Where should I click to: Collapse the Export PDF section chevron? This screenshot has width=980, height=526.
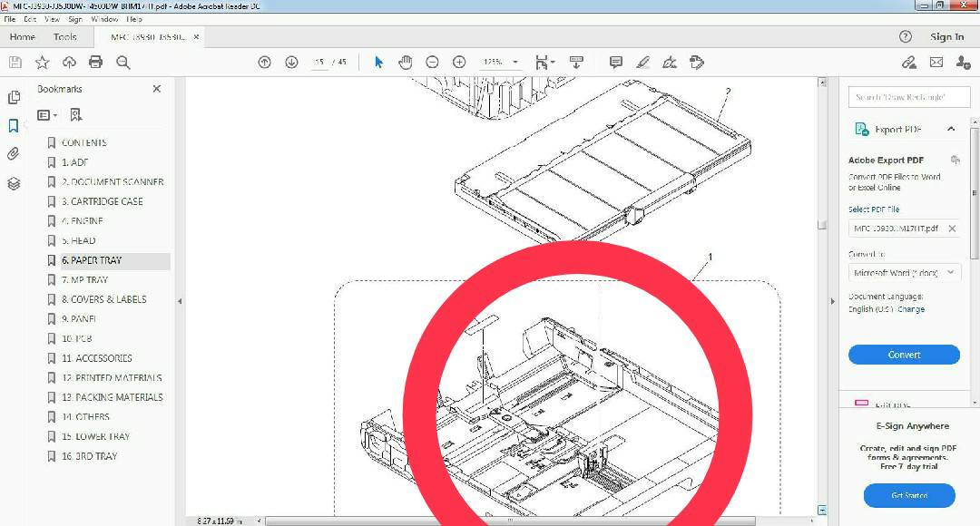point(952,129)
